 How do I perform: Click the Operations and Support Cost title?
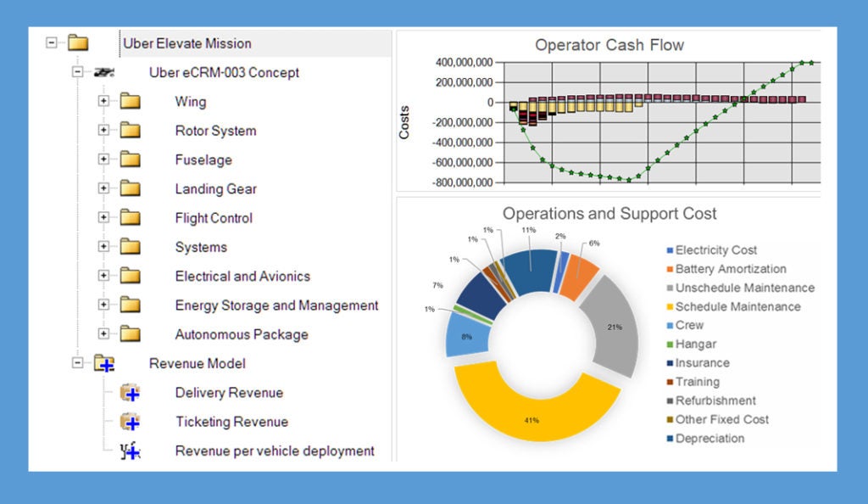[x=609, y=214]
